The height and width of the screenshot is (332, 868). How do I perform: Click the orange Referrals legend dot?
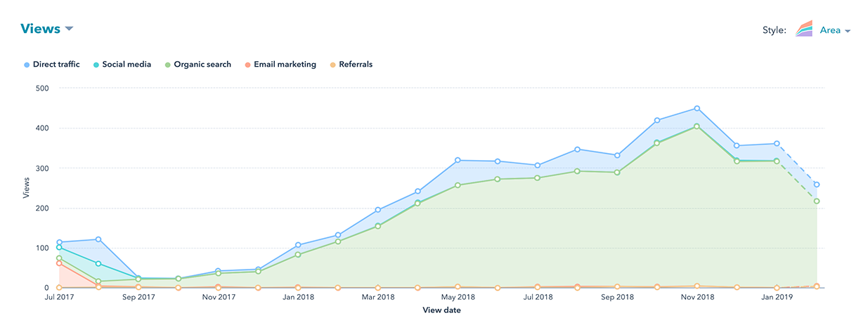332,65
